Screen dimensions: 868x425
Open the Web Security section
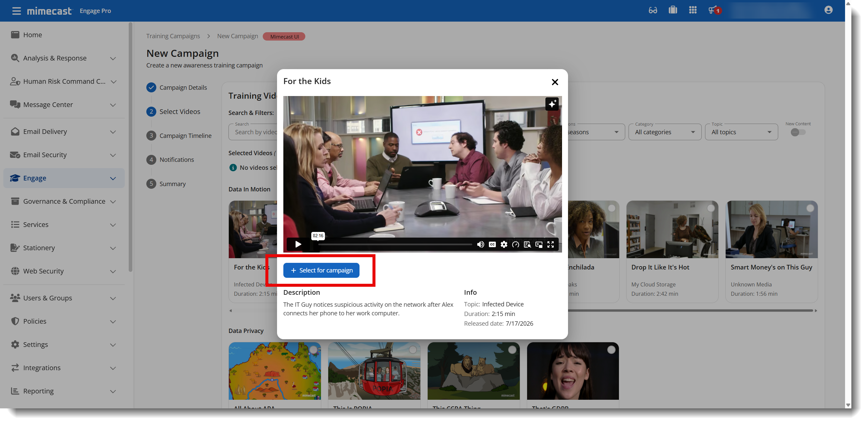click(x=64, y=271)
